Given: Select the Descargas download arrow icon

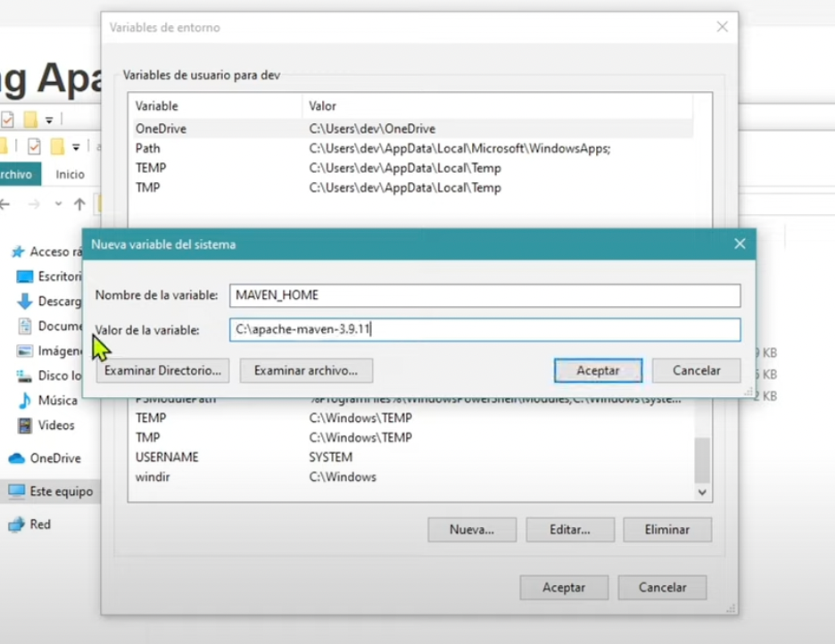Looking at the screenshot, I should (x=24, y=301).
